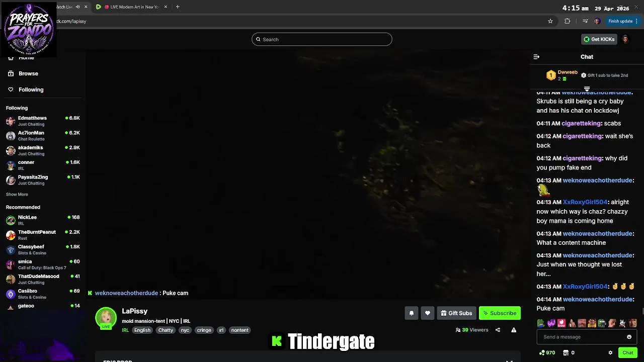
Task: Open conner channel in sidebar
Action: tap(43, 165)
